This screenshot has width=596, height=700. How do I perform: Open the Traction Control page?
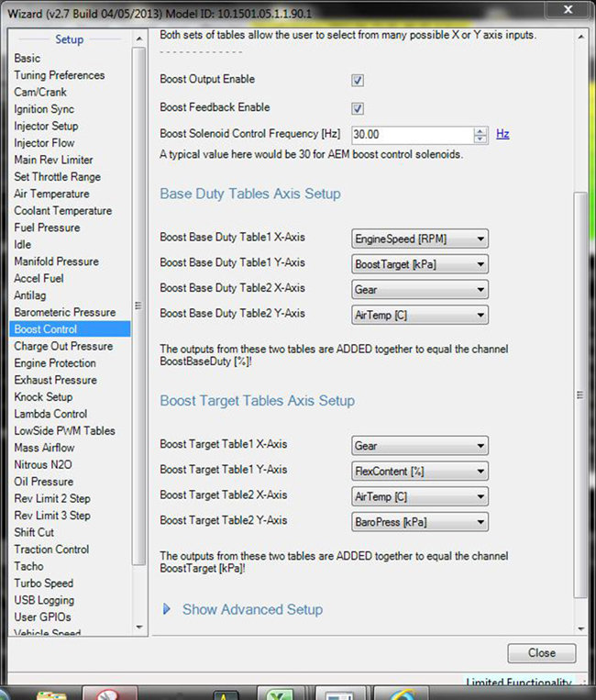pos(51,550)
